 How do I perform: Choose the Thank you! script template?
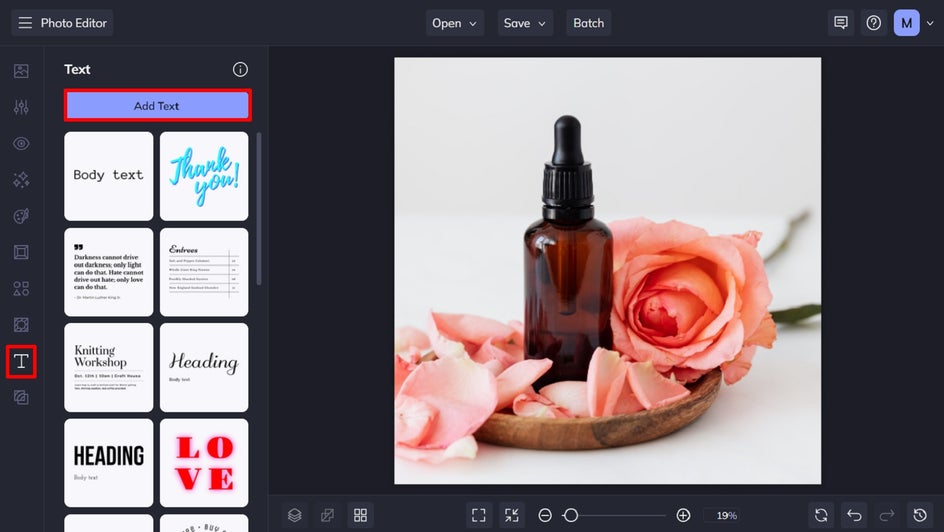pos(204,176)
